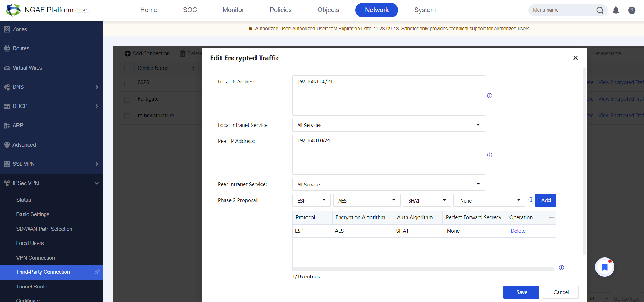Viewport: 644px width, 302px height.
Task: Click the notification bell icon
Action: 616,10
